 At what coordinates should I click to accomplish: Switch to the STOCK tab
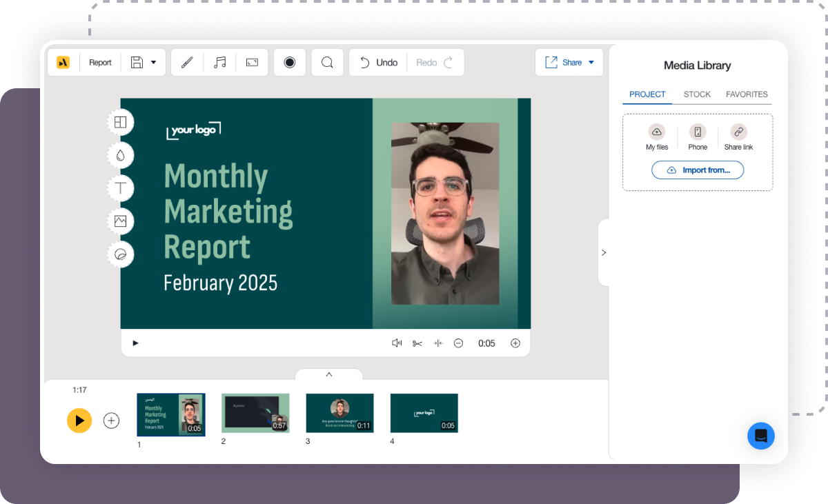click(697, 94)
